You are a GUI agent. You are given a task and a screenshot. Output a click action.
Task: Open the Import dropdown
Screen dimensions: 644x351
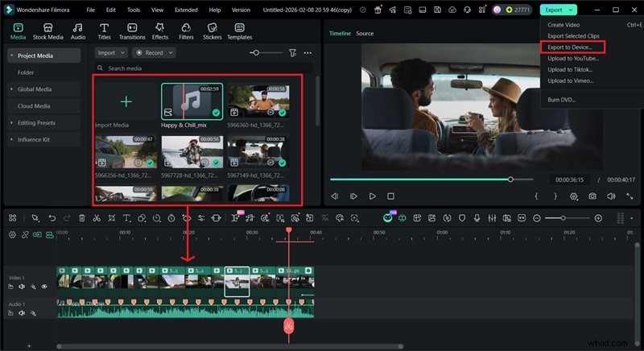click(110, 52)
